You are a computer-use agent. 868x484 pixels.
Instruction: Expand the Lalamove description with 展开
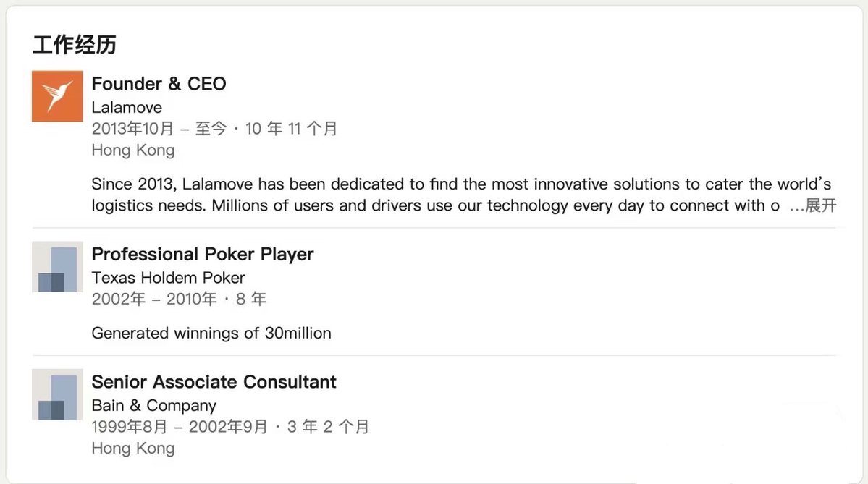pos(820,205)
